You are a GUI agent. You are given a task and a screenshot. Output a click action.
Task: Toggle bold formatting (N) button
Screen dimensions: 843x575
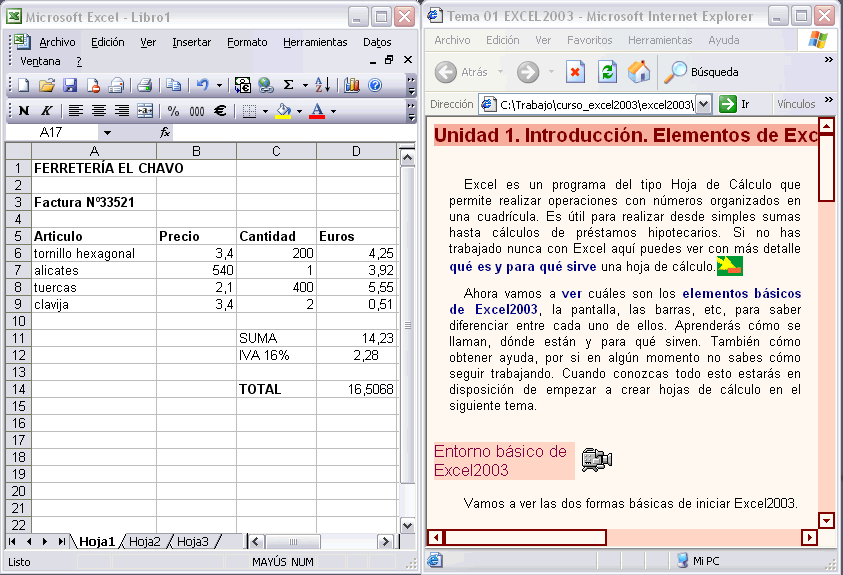click(x=23, y=111)
